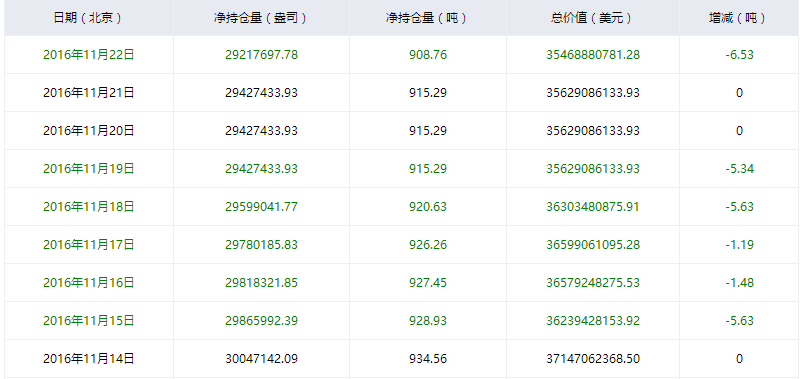Click the total value 36239428153.92
This screenshot has height=379, width=802.
[593, 321]
